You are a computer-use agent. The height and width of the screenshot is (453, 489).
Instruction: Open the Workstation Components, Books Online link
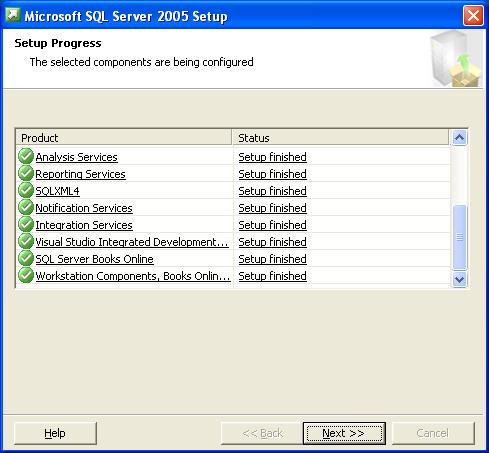point(133,276)
